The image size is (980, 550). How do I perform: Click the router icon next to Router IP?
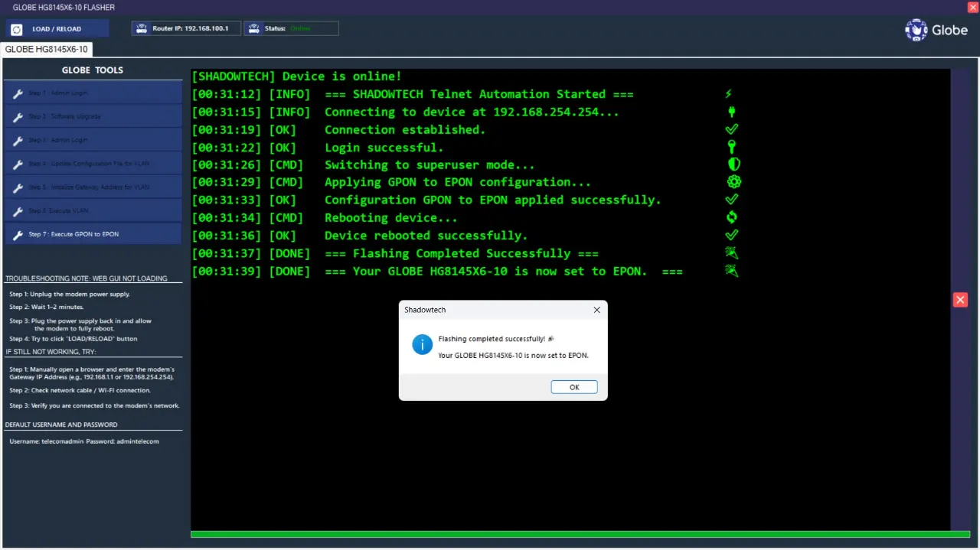[x=141, y=28]
